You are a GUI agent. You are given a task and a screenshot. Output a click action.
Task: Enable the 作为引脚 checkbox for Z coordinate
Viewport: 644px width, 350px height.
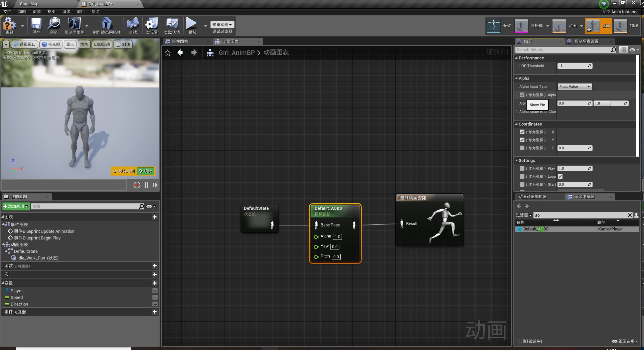click(522, 148)
